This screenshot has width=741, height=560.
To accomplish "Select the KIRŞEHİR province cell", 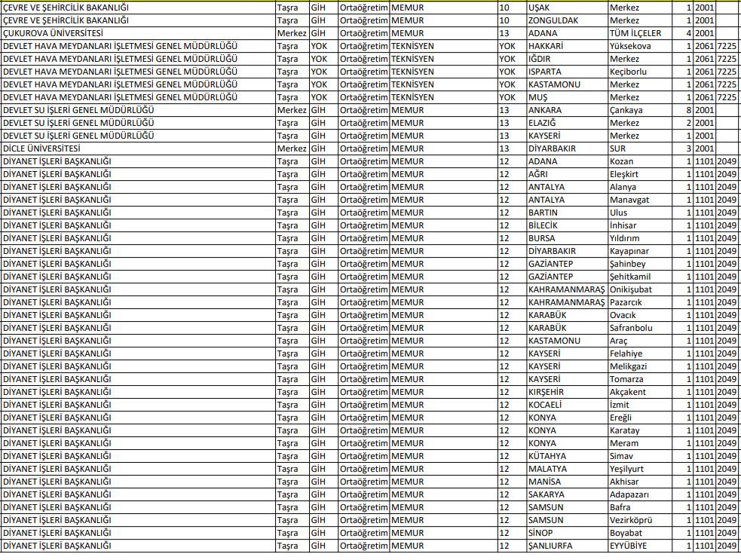I will (567, 392).
